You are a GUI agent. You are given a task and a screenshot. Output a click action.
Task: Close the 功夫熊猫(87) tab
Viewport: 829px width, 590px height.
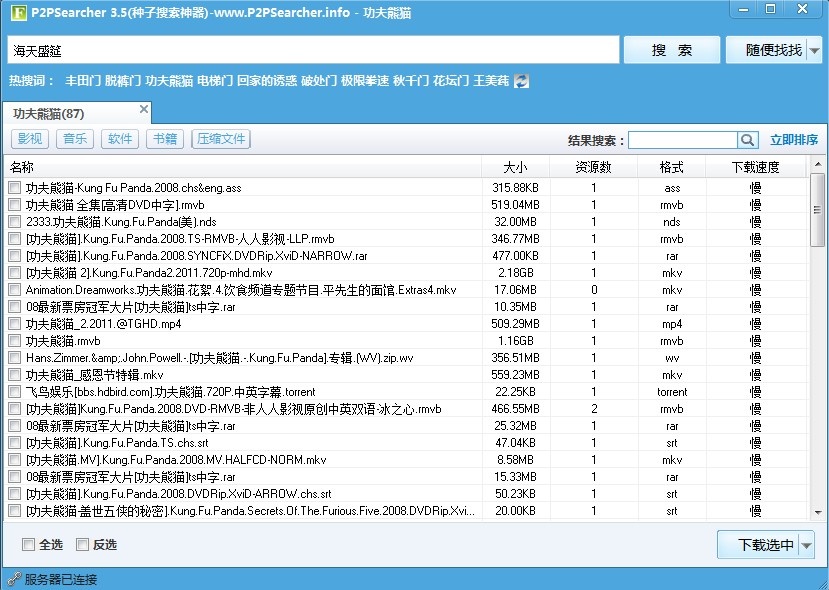point(144,109)
